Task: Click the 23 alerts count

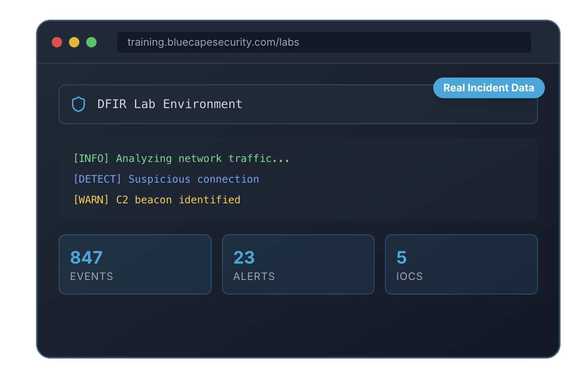Action: click(x=244, y=258)
